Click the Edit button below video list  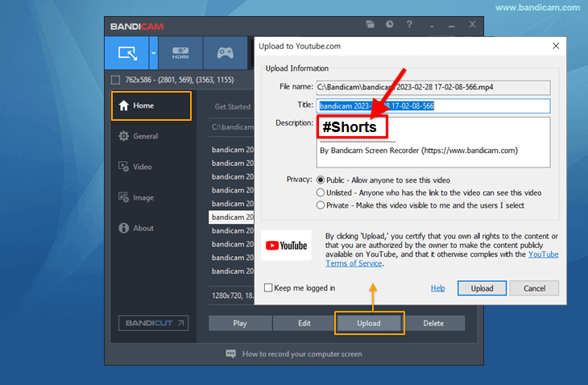pos(304,323)
